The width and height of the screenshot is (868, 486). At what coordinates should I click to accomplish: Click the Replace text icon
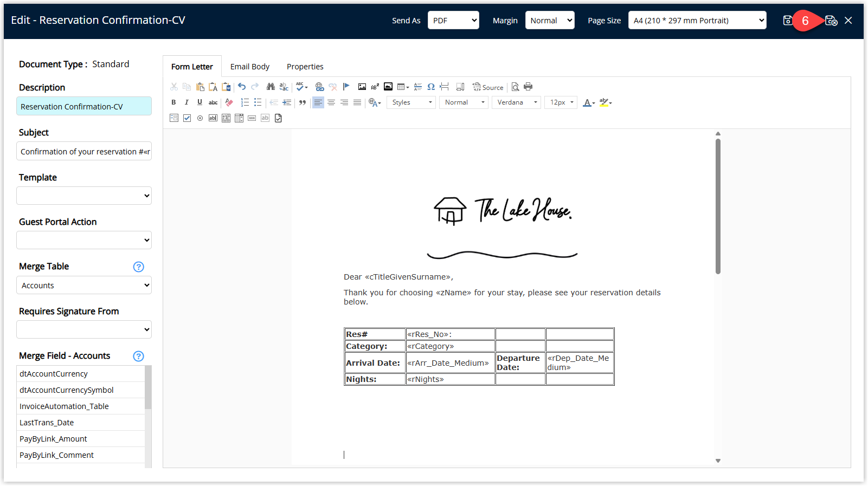(284, 87)
